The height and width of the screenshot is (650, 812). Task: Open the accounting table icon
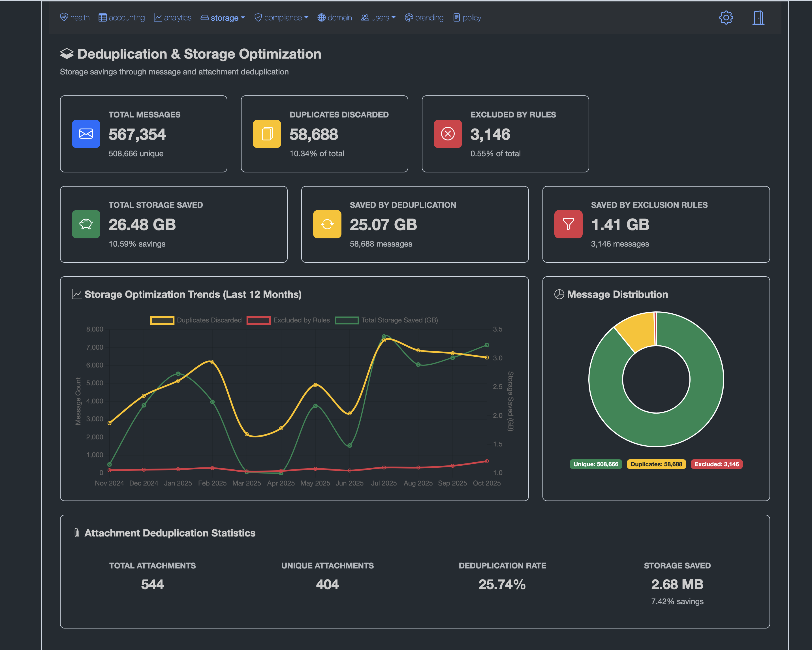click(x=103, y=17)
